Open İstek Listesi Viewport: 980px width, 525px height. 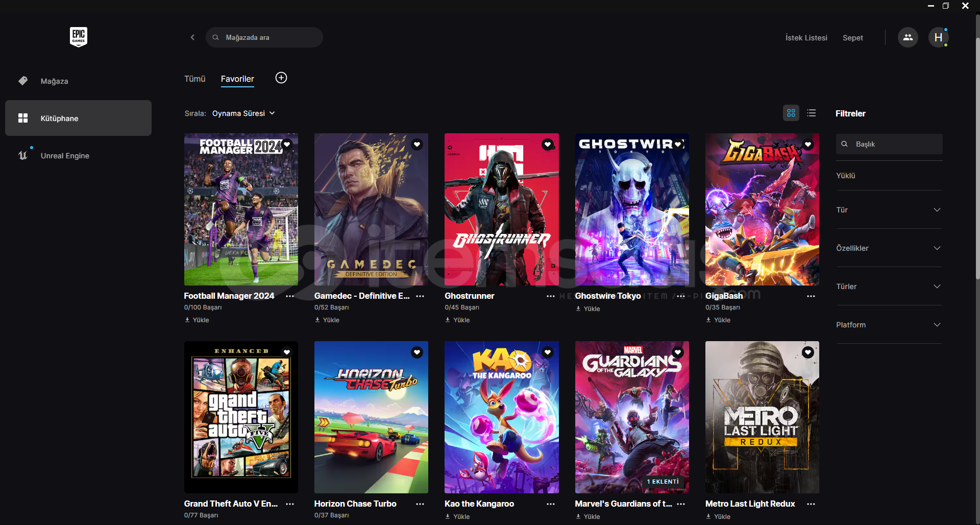point(806,38)
